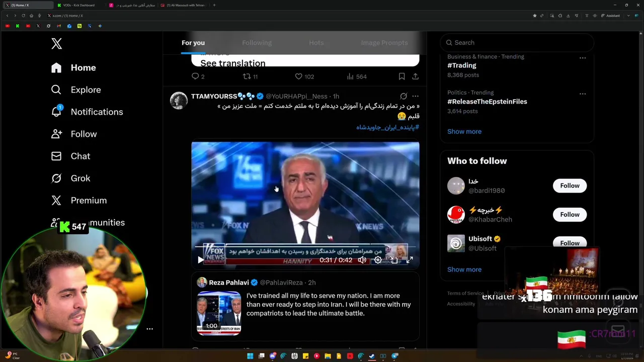Open the #Trading trend
This screenshot has width=644, height=362.
pos(461,65)
